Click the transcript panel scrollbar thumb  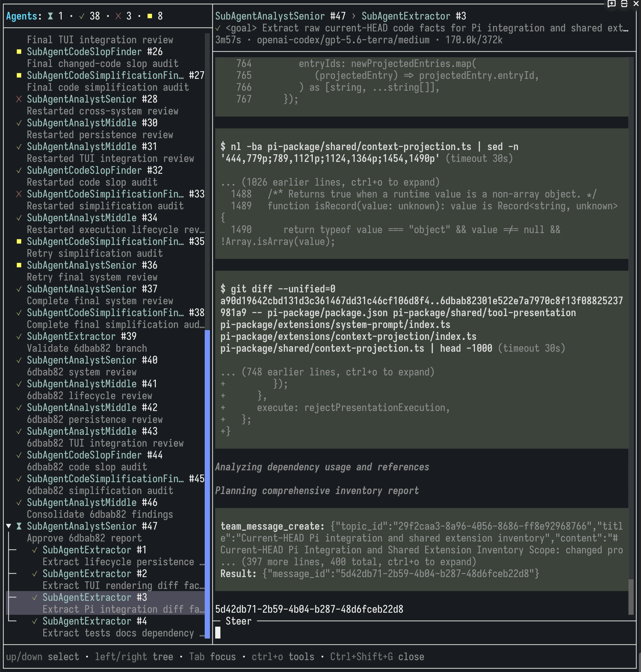(631, 597)
